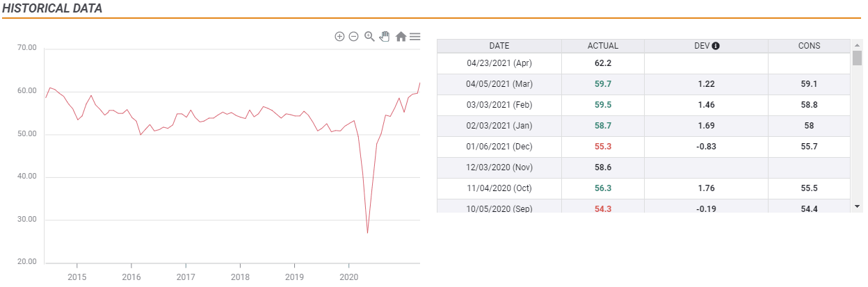Select the 04/23/2021 (Apr) row
The image size is (868, 287).
[x=499, y=63]
